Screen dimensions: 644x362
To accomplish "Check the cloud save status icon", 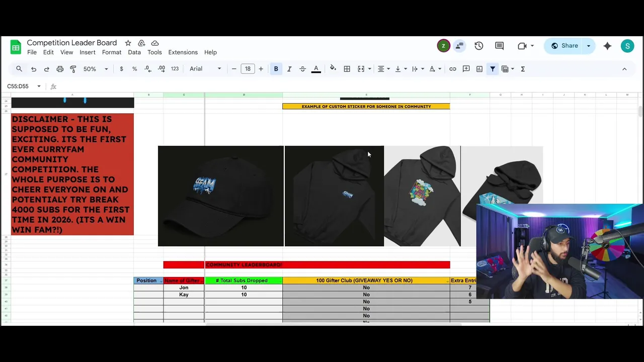I will tap(155, 43).
